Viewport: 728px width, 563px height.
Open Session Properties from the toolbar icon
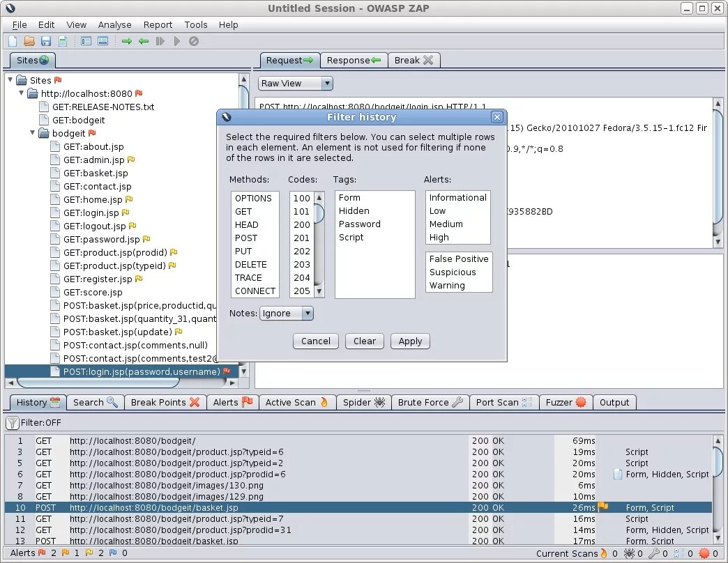(x=63, y=41)
